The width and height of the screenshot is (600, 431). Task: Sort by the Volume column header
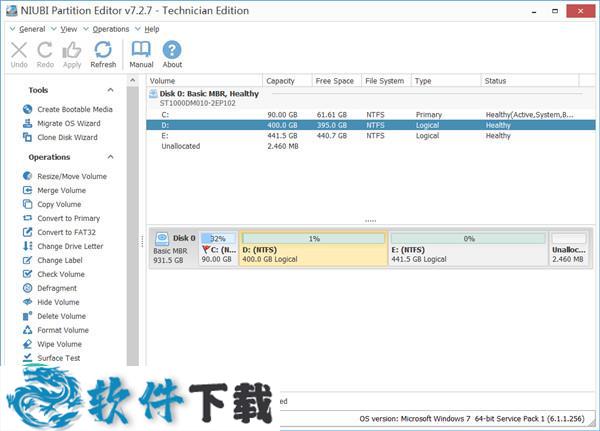tap(205, 81)
